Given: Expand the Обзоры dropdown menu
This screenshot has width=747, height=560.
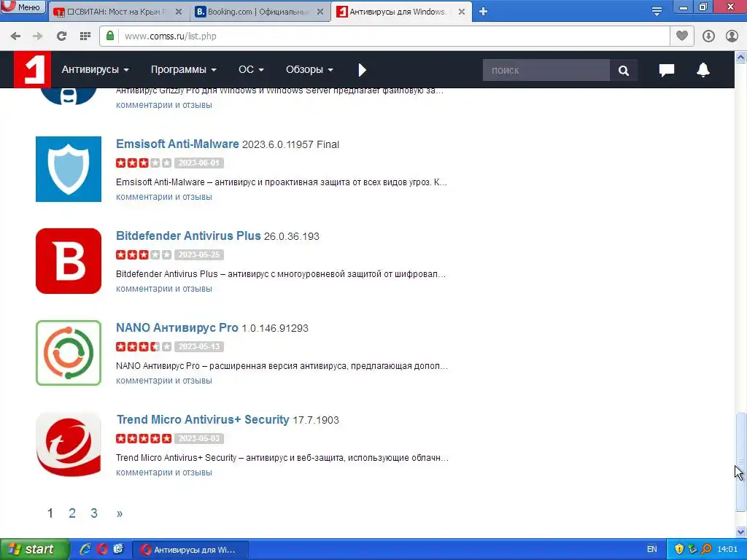Looking at the screenshot, I should [309, 69].
